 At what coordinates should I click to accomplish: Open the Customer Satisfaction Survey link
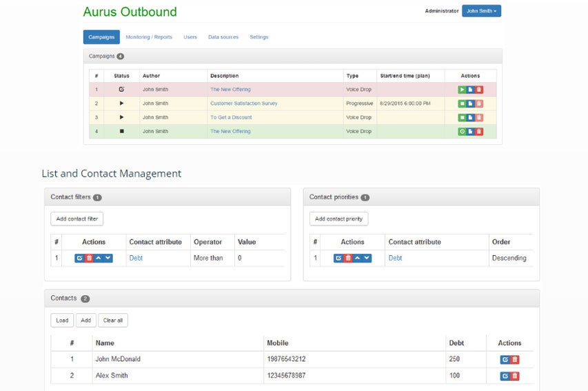pos(243,103)
